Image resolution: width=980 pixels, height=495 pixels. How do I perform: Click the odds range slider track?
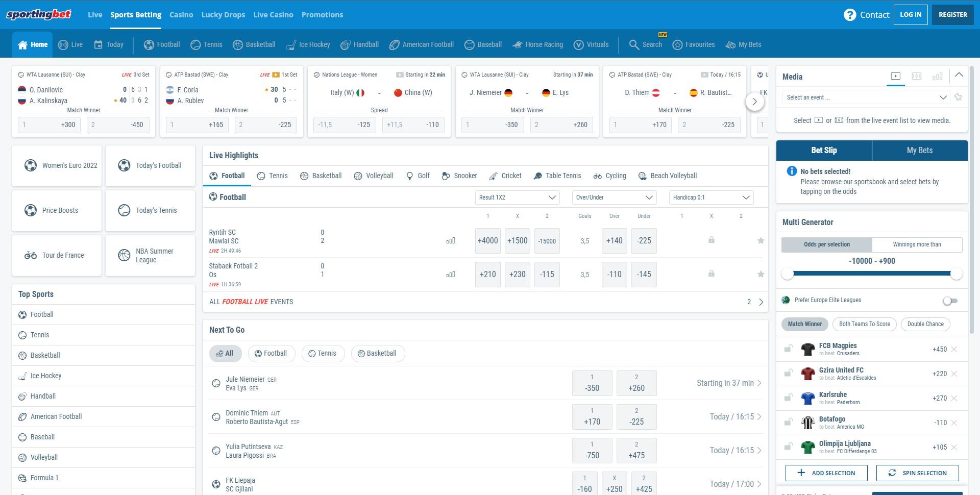click(x=872, y=274)
